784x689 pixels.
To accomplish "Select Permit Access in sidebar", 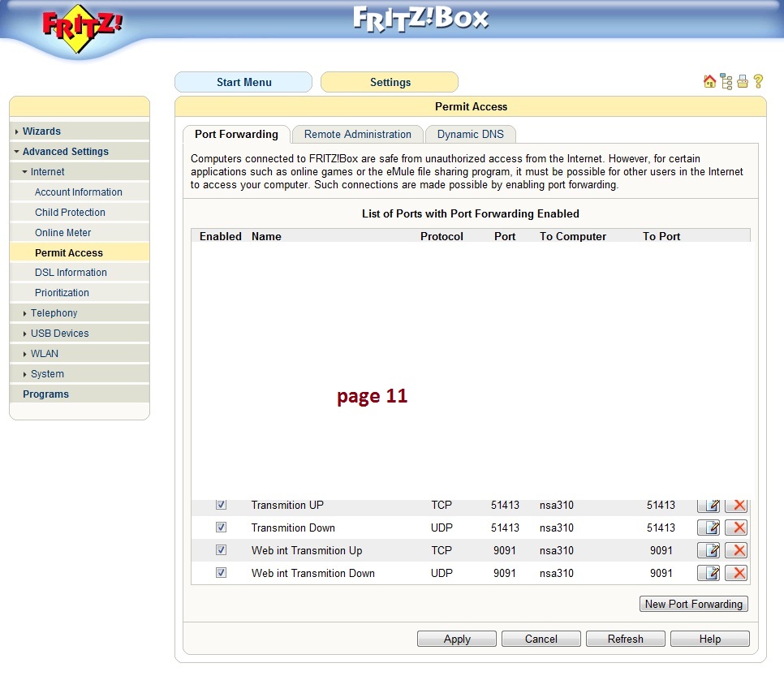I will 80,252.
